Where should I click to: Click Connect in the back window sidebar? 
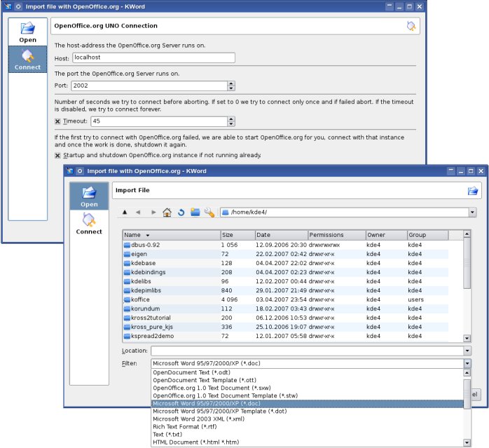27,59
